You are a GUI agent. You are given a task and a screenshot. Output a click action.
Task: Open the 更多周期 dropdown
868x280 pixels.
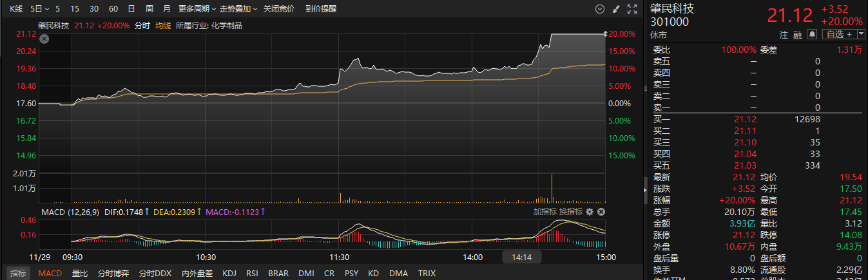[197, 9]
